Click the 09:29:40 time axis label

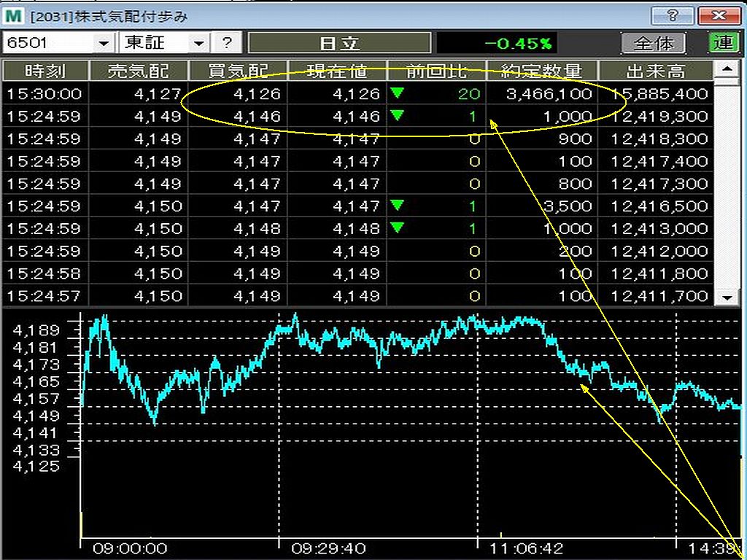click(x=328, y=549)
